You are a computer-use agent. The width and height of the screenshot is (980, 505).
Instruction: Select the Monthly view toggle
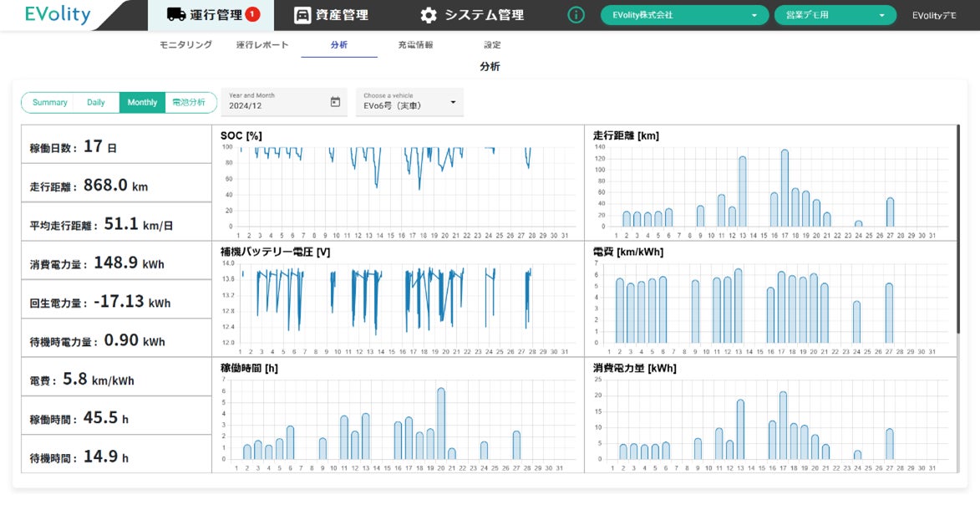click(x=143, y=103)
